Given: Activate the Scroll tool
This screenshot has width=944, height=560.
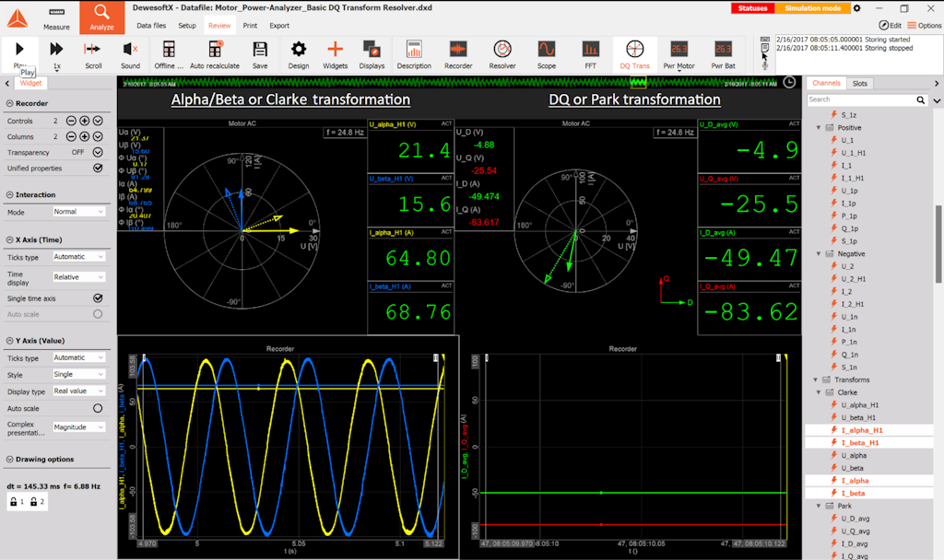Looking at the screenshot, I should [x=93, y=54].
